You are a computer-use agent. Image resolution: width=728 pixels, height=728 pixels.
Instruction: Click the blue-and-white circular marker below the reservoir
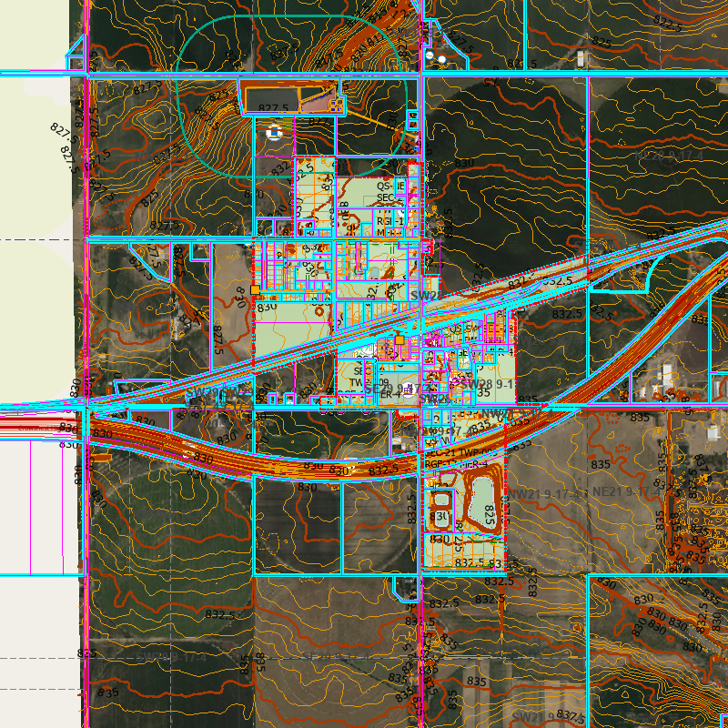(273, 133)
